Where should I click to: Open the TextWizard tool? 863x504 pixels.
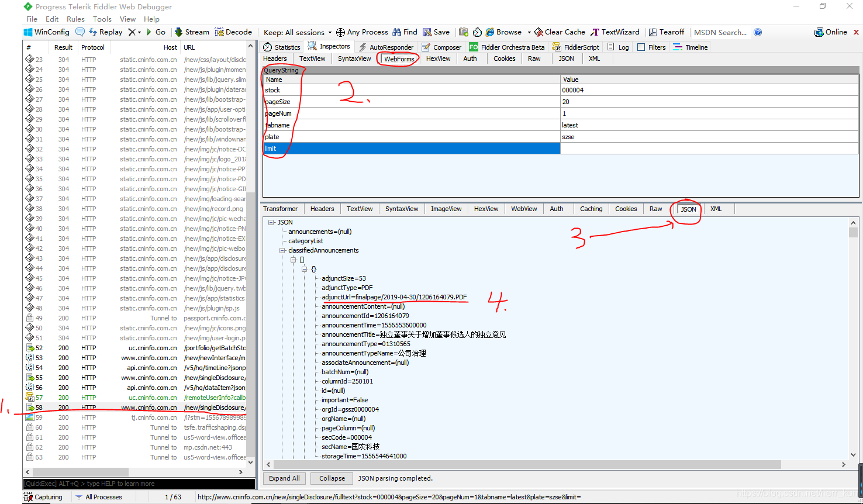[x=615, y=32]
